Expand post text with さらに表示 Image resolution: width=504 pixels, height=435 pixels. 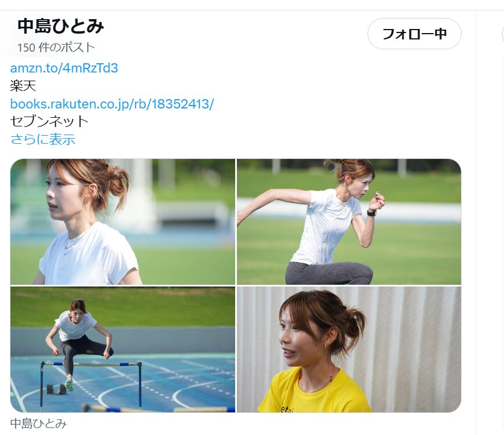pos(43,139)
